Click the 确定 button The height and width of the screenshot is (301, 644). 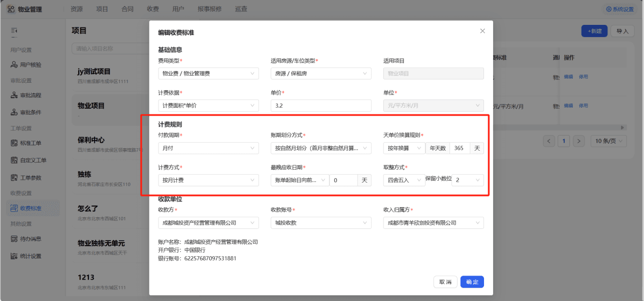point(472,282)
